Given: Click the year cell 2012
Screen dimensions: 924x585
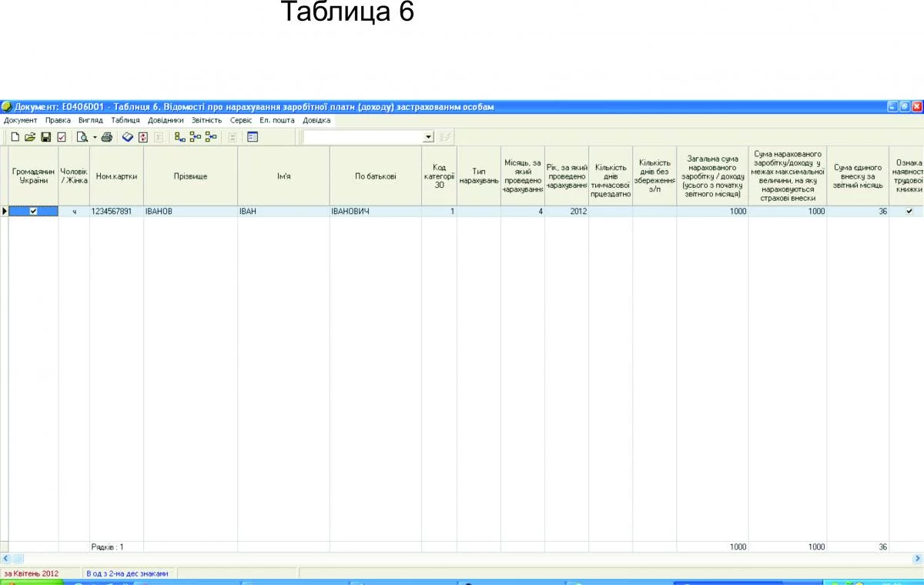Looking at the screenshot, I should [567, 211].
